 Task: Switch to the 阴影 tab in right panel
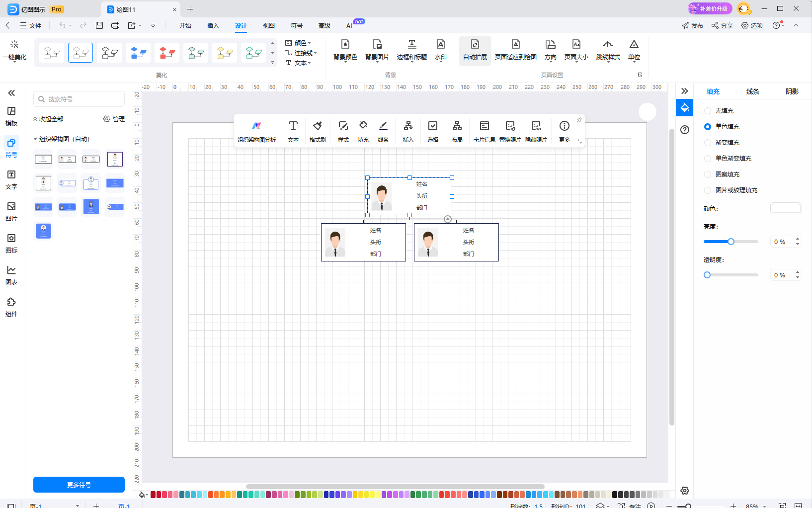click(792, 91)
